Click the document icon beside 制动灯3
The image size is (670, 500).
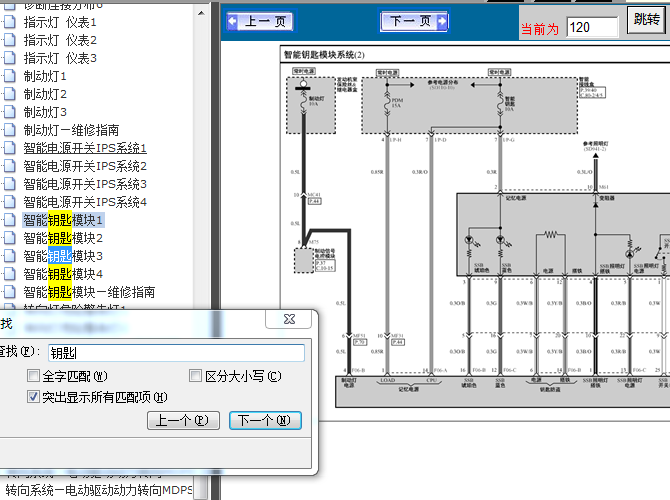tap(9, 112)
